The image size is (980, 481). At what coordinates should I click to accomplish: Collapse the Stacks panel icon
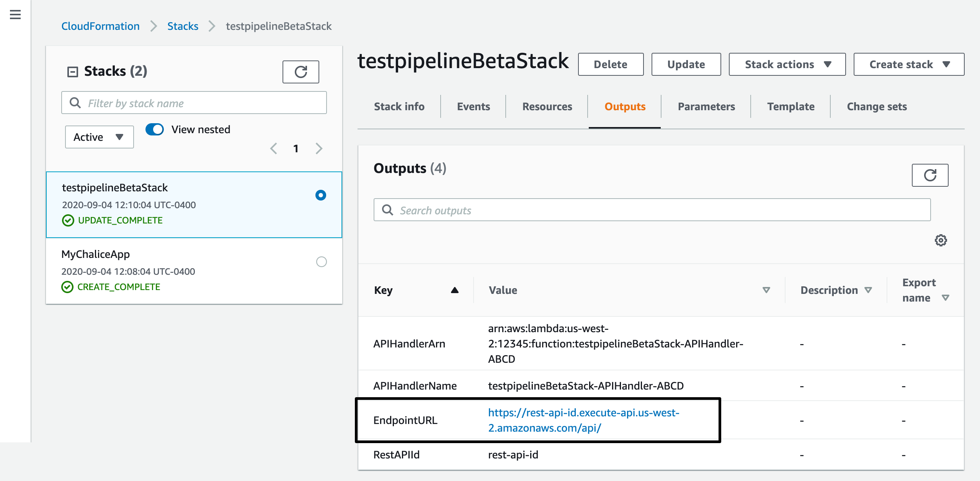coord(73,72)
